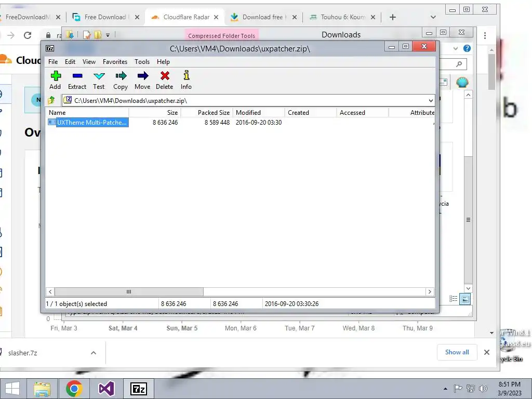532x399 pixels.
Task: Switch Explorer to details view
Action: pos(453,299)
